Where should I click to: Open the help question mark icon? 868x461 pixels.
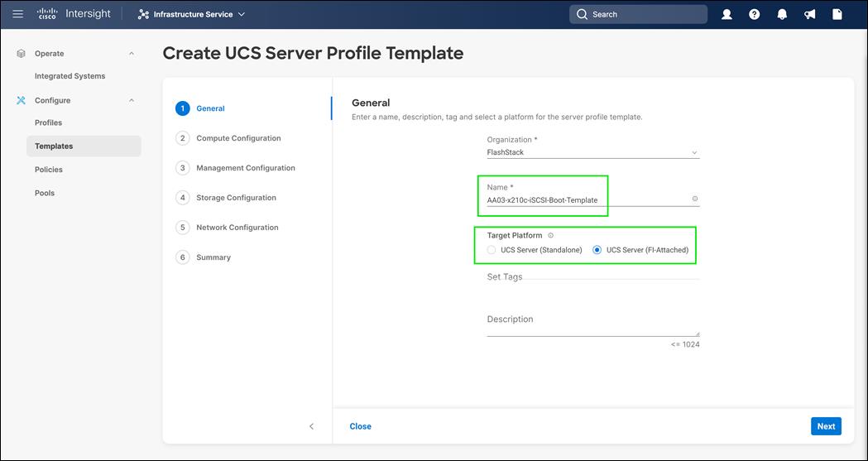point(754,15)
